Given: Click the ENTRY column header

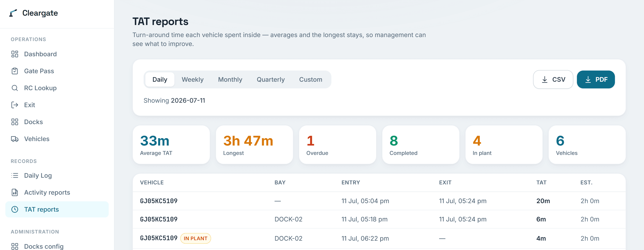Looking at the screenshot, I should tap(351, 183).
